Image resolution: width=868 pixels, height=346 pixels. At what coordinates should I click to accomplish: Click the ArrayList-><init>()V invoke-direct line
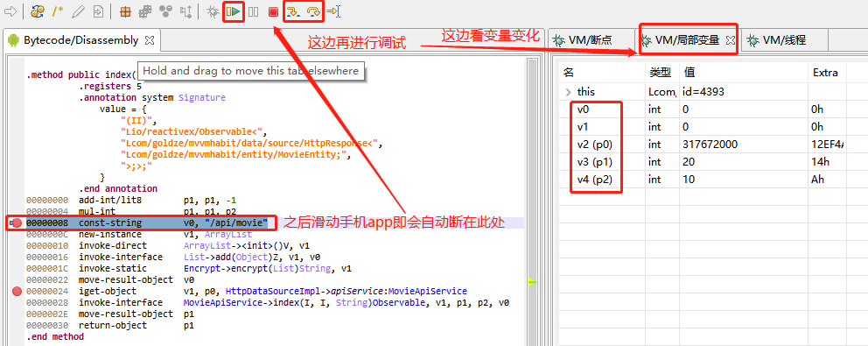(x=167, y=245)
